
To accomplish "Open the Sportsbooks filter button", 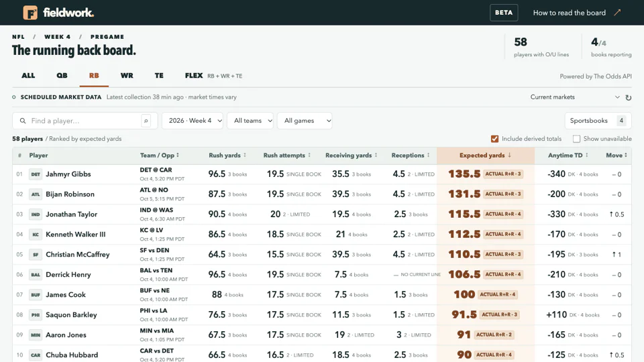I will tap(598, 121).
